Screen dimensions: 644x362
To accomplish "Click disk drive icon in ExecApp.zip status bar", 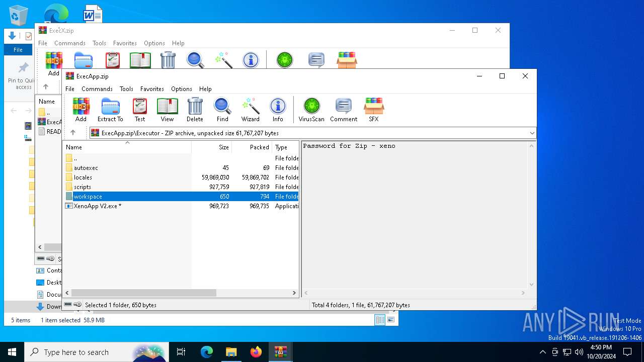I will tap(68, 305).
